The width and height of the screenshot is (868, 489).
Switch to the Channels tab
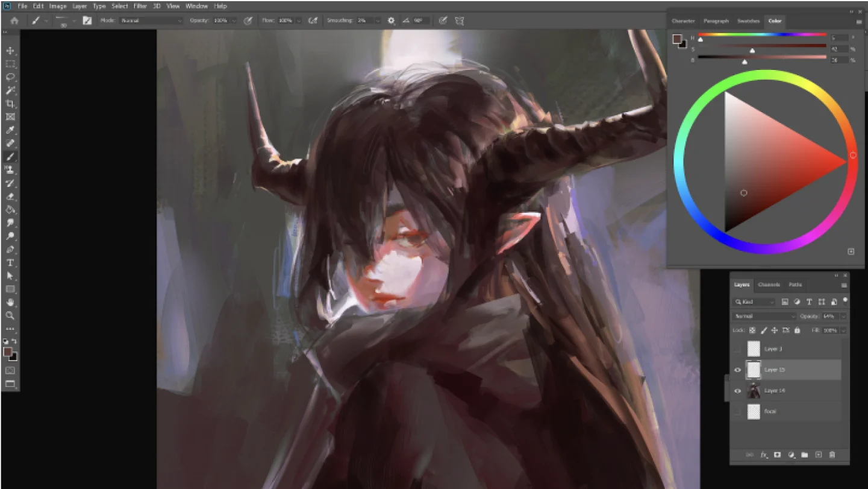769,285
